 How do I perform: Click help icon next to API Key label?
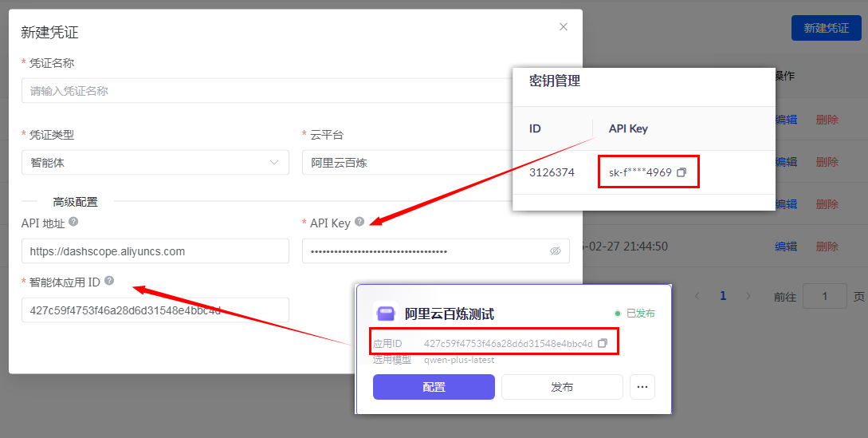coord(359,222)
